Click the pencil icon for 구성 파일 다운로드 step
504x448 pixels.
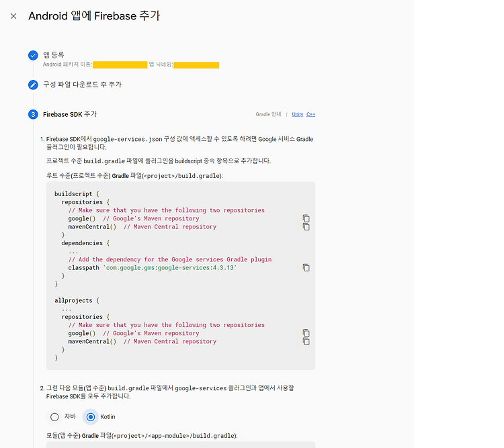[x=33, y=85]
